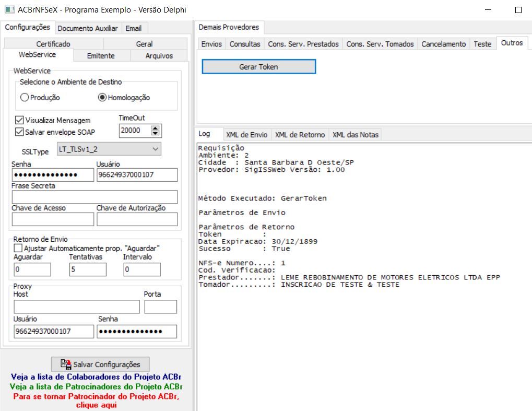This screenshot has height=411, width=532.
Task: Show the XML de Retorno tab
Action: pyautogui.click(x=300, y=135)
